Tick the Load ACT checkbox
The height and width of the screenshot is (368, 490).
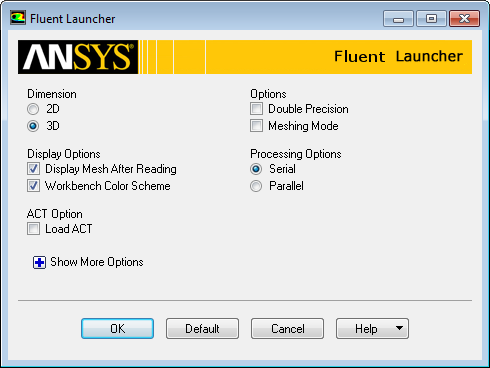pos(33,229)
